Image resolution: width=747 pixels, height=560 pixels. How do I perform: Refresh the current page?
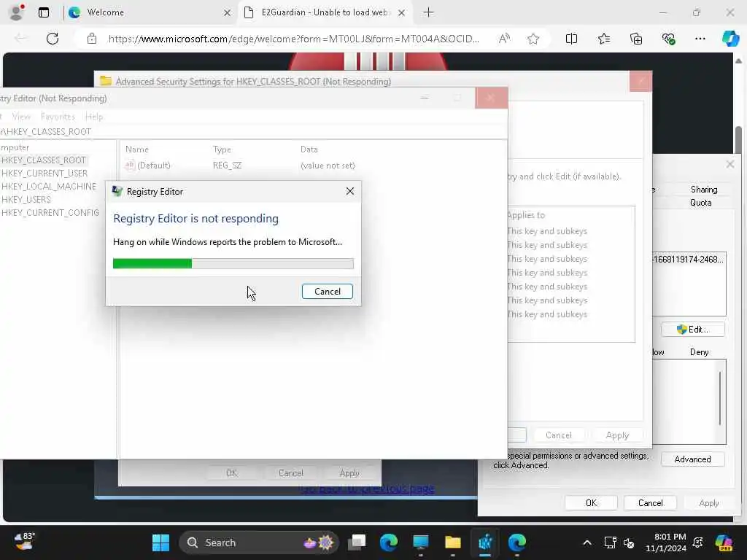(x=53, y=39)
